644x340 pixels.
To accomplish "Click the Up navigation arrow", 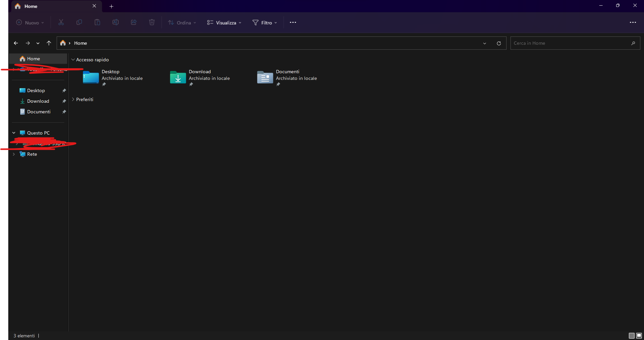I will 49,43.
